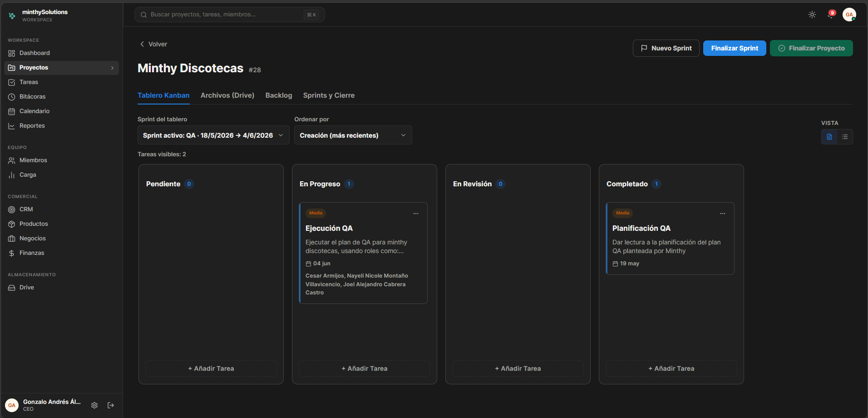This screenshot has height=418, width=868.
Task: Click Media priority badge on Ejecución QA
Action: coord(316,213)
